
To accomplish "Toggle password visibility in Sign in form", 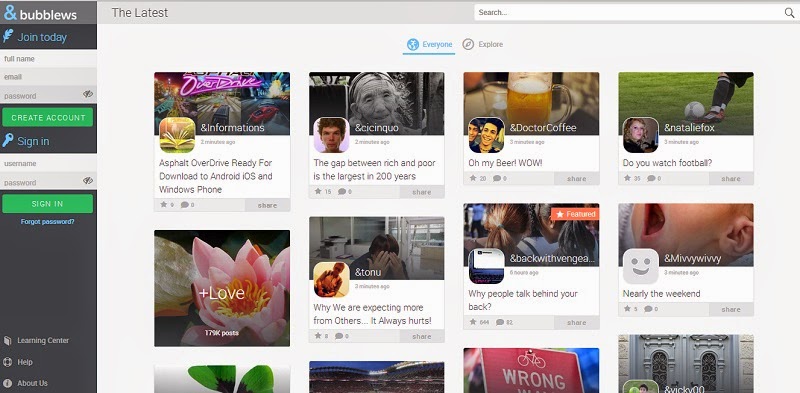I will (x=88, y=180).
